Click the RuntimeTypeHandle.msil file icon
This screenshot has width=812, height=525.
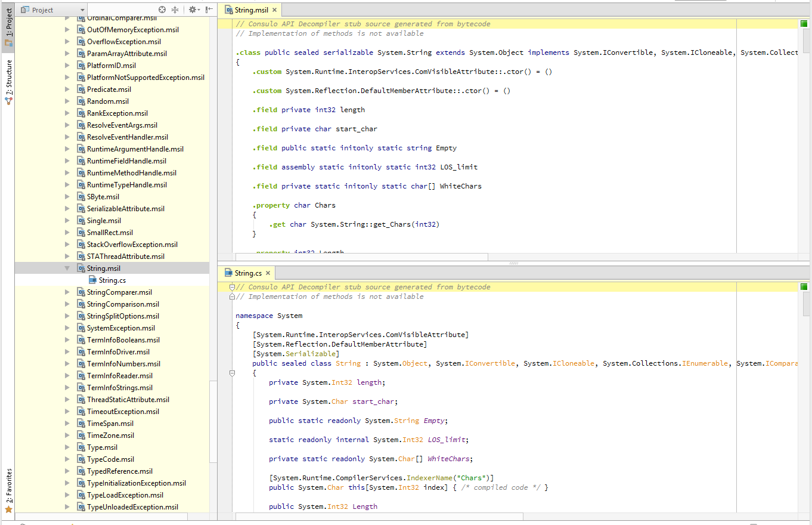tap(82, 185)
